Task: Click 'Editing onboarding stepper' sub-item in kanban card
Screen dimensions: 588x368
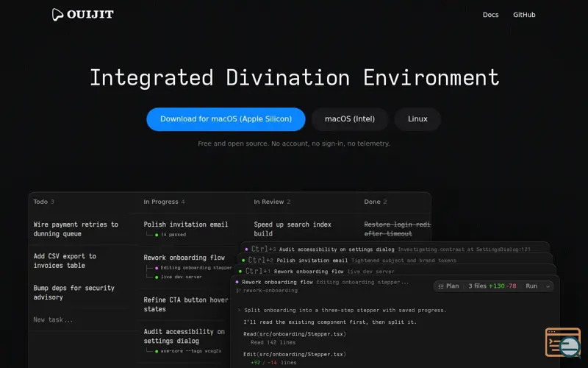Action: point(196,268)
